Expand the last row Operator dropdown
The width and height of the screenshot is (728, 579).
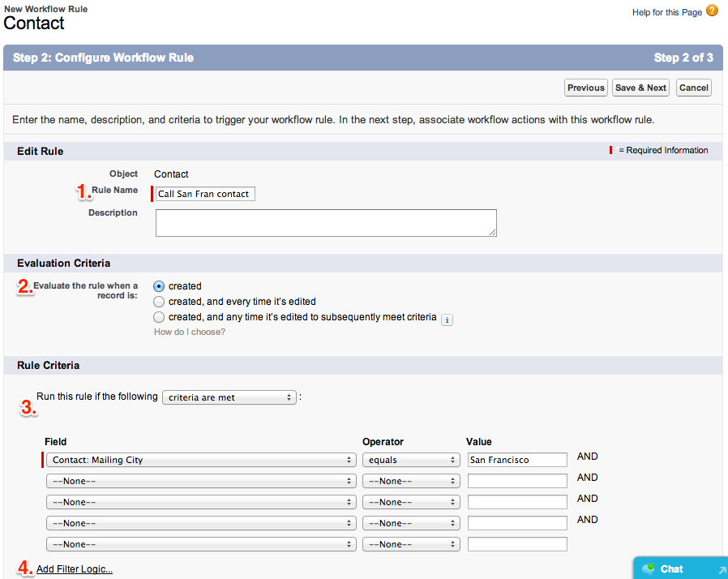[x=411, y=544]
